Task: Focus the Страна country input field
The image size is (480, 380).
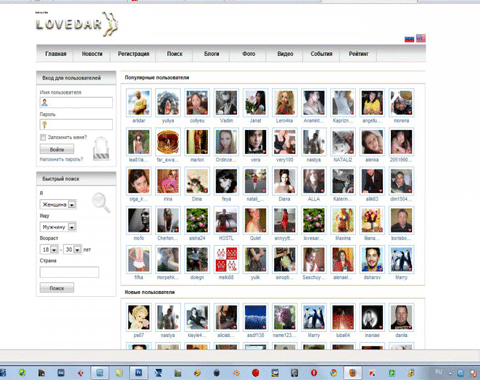Action: pyautogui.click(x=69, y=272)
